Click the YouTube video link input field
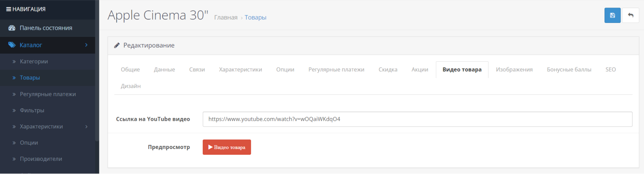 417,119
